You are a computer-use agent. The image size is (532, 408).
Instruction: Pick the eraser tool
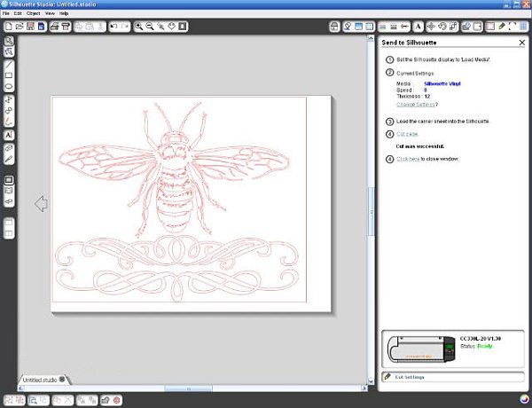tap(9, 146)
